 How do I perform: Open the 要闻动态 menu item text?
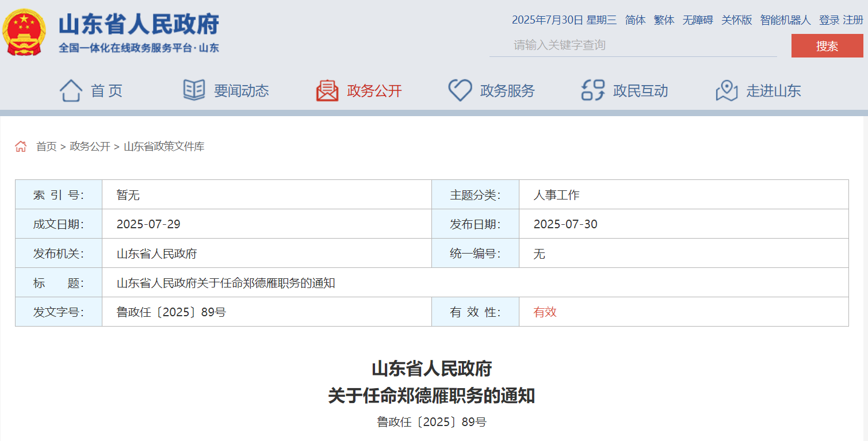(241, 91)
